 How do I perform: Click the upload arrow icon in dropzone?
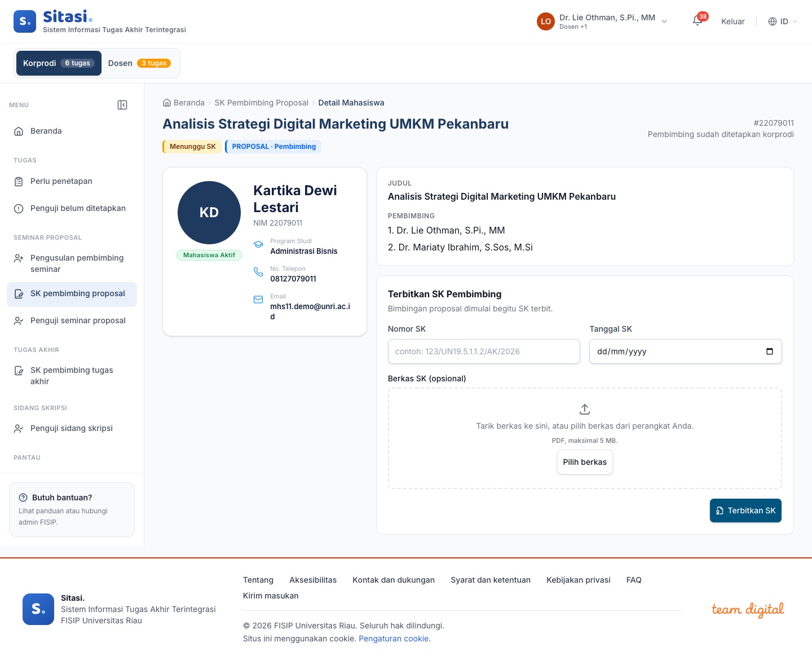point(585,409)
